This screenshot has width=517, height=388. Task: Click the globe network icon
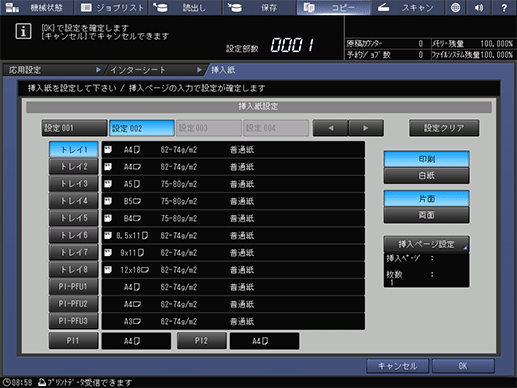[x=456, y=7]
